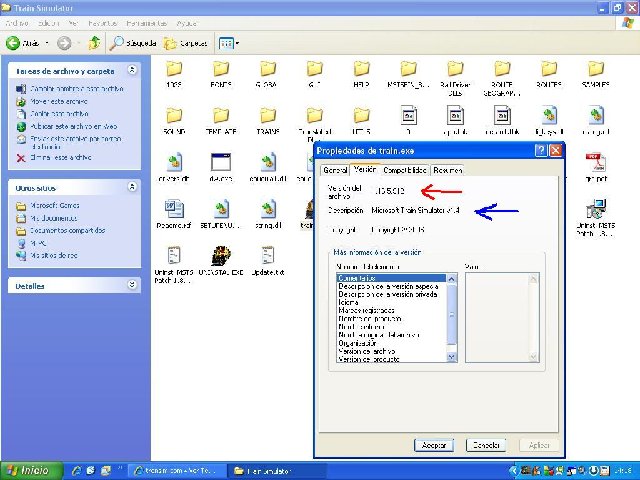Select Idioma in the version info list
This screenshot has width=640, height=480.
pyautogui.click(x=348, y=304)
